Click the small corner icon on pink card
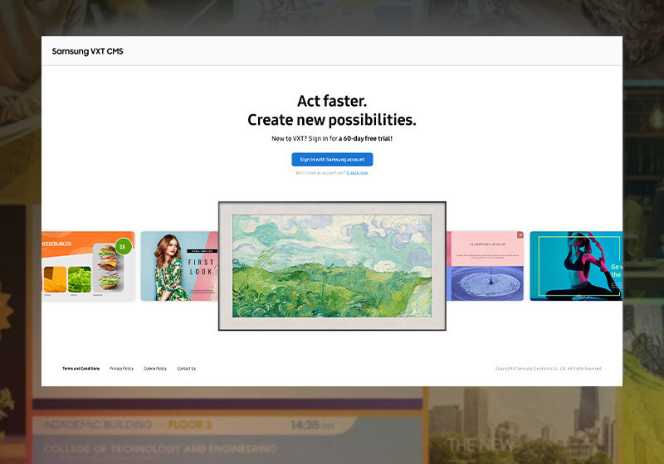Screen dimensions: 664x464 [519, 236]
